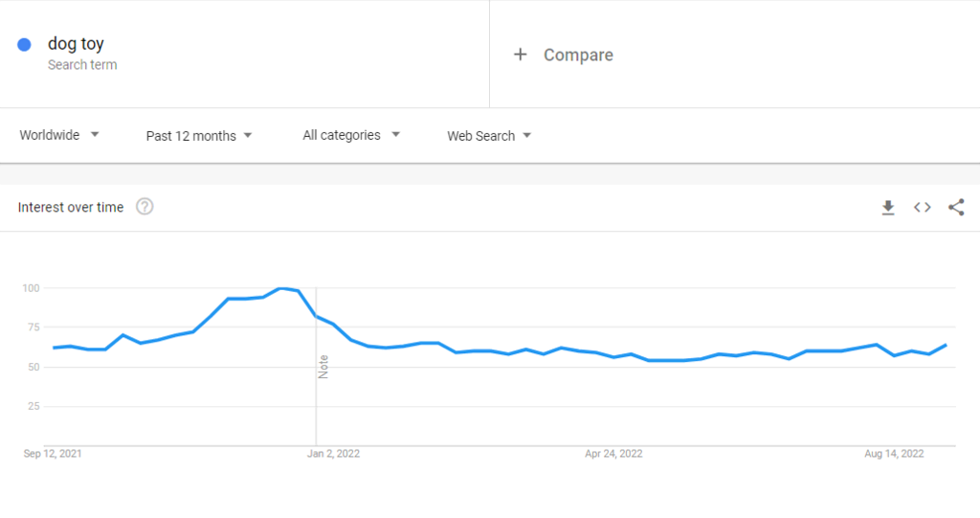The width and height of the screenshot is (980, 518).
Task: Click the Aug 14, 2022 axis label
Action: pyautogui.click(x=894, y=454)
